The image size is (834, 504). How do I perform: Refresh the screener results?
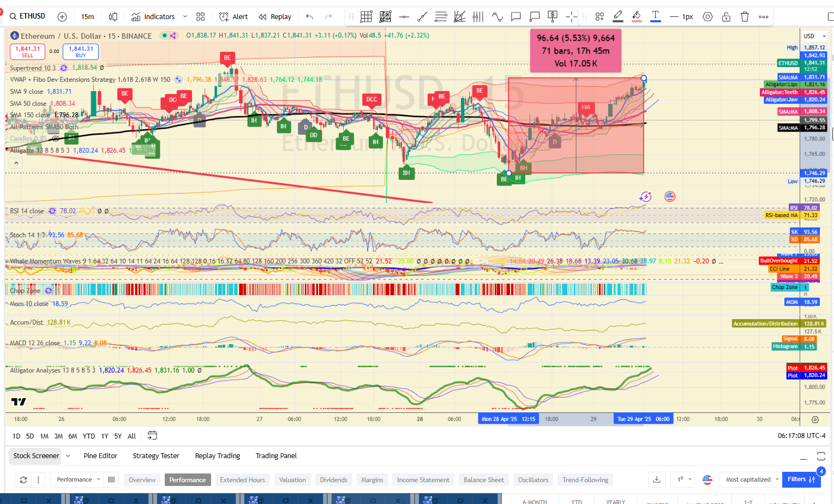point(23,480)
